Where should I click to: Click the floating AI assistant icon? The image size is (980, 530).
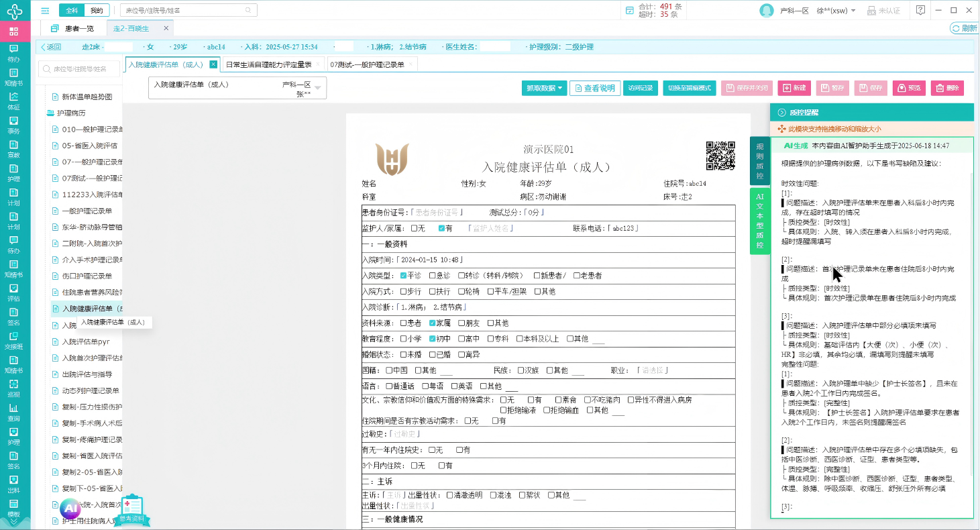70,509
